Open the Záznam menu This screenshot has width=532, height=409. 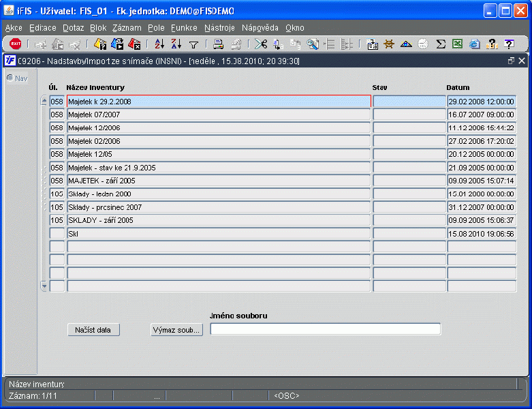[x=127, y=28]
